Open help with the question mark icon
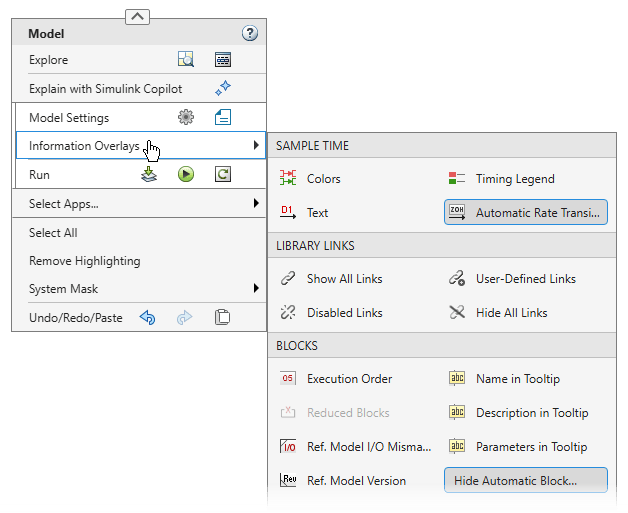This screenshot has width=628, height=513. (x=250, y=33)
